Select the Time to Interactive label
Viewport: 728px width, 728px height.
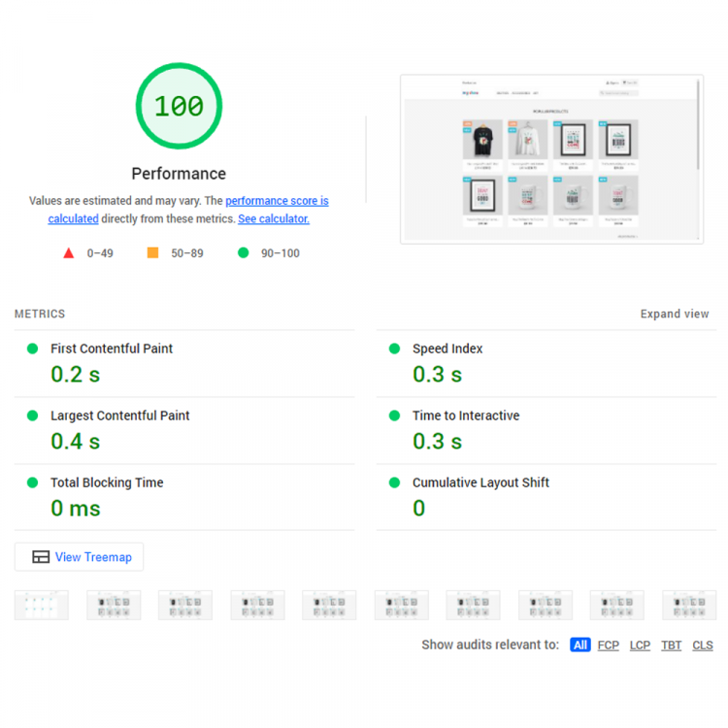[x=466, y=415]
